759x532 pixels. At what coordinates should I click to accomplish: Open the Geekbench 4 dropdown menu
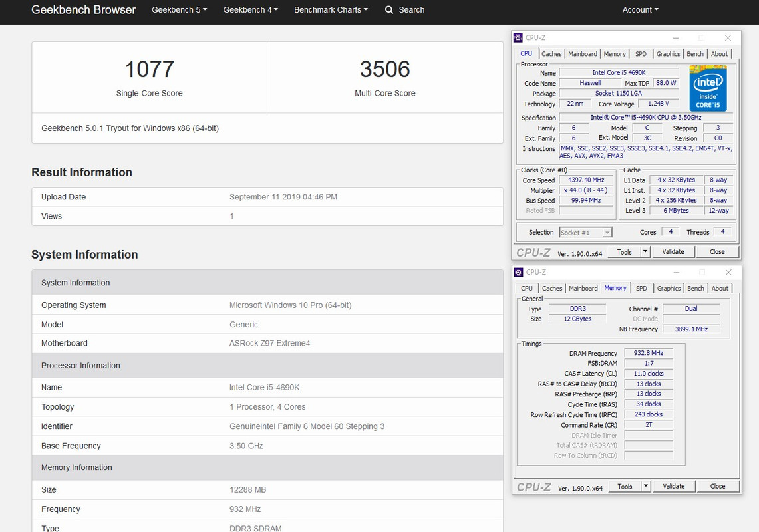click(x=250, y=10)
